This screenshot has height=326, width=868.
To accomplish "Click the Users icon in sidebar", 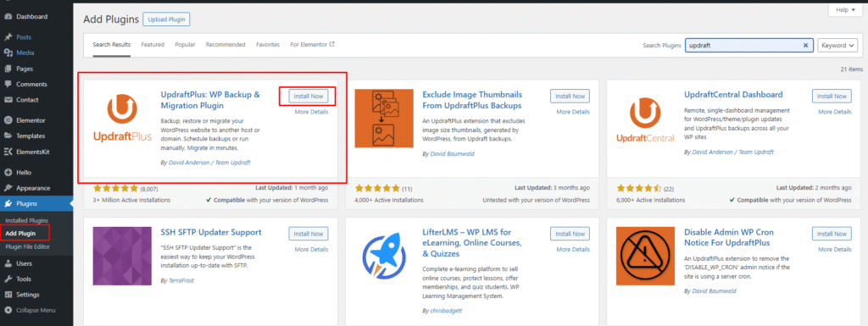I will tap(8, 263).
